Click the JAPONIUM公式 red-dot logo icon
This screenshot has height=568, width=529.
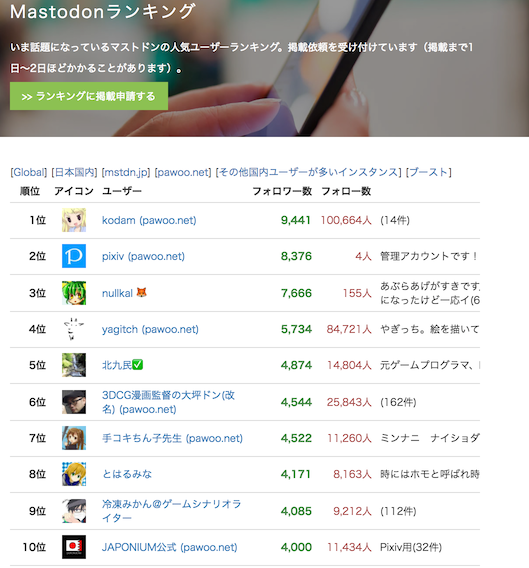pos(74,547)
